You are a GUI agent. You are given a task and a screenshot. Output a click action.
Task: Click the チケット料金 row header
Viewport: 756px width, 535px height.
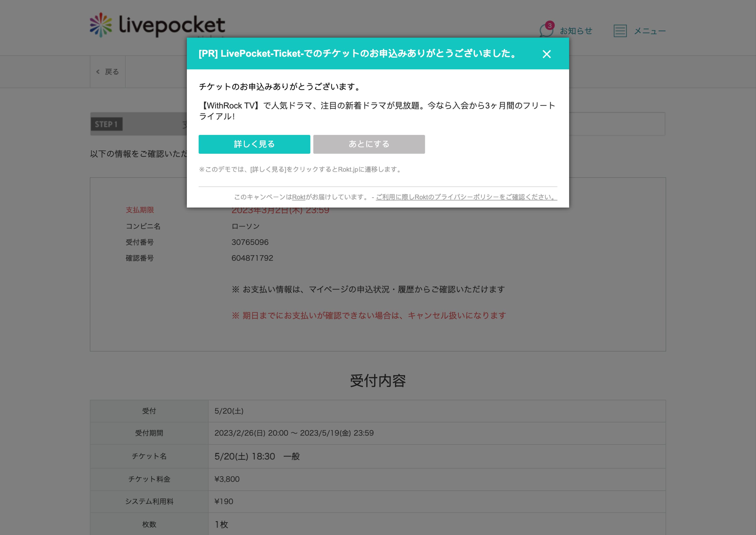[149, 479]
